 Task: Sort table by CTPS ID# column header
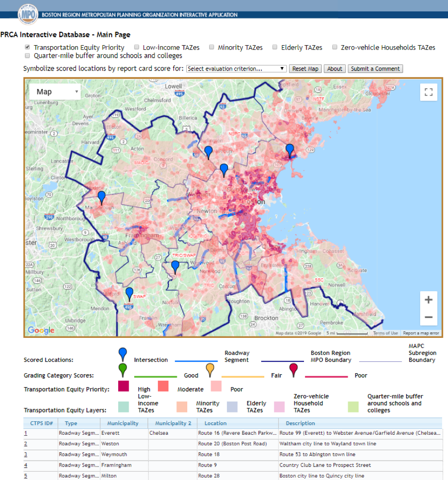(41, 423)
